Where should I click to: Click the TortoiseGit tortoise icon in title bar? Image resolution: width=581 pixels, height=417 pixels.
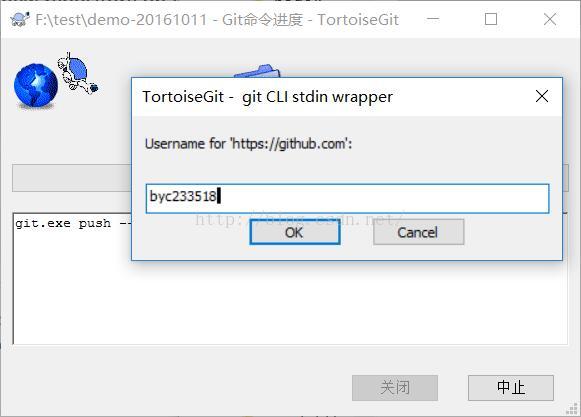(20, 19)
